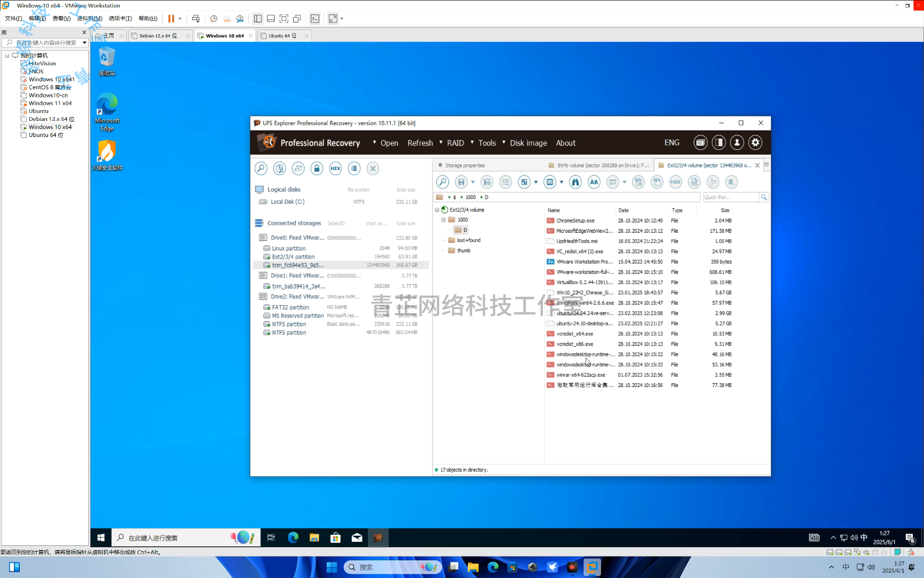Screen dimensions: 924x578
Task: Toggle VMware Unity mode button
Action: pos(297,19)
